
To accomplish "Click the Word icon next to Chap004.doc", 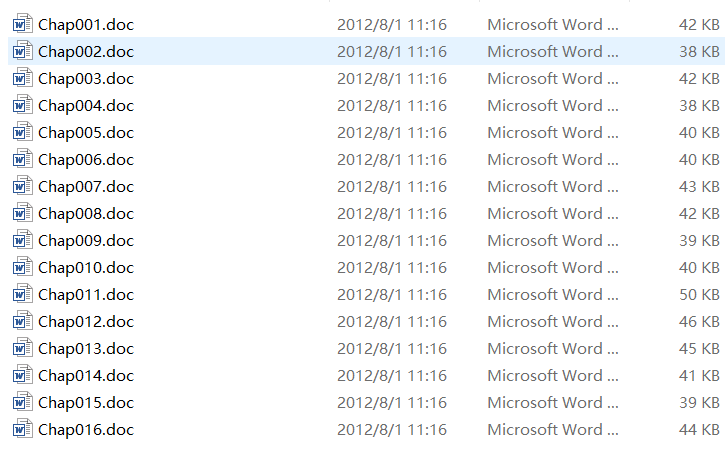I will [22, 105].
